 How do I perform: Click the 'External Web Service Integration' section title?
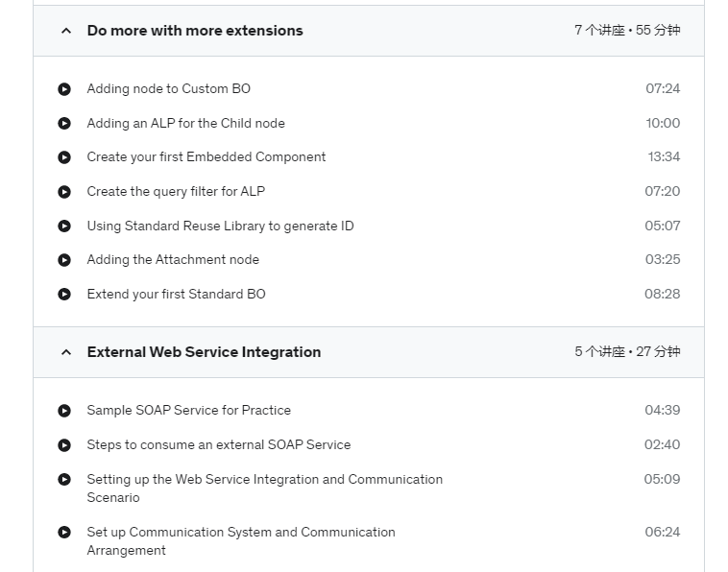(204, 352)
